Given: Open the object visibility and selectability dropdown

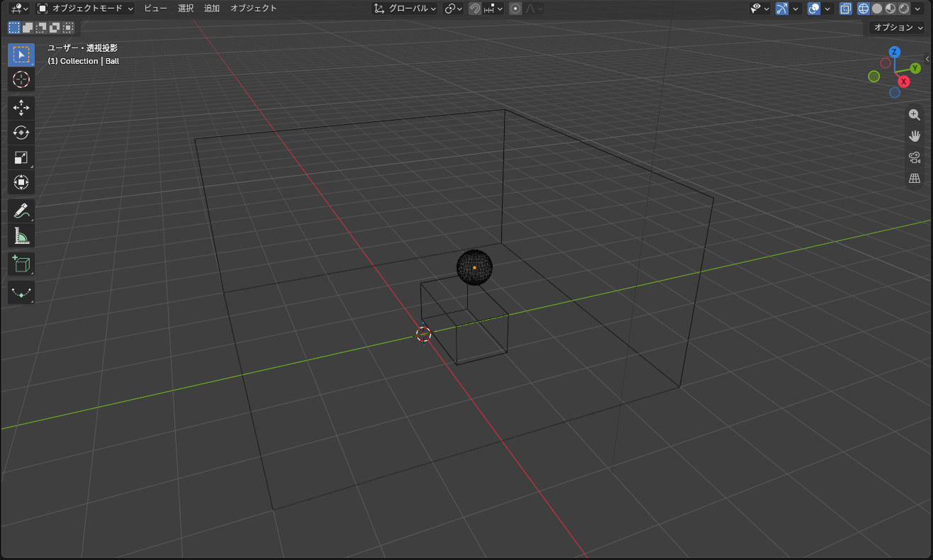Looking at the screenshot, I should (760, 9).
